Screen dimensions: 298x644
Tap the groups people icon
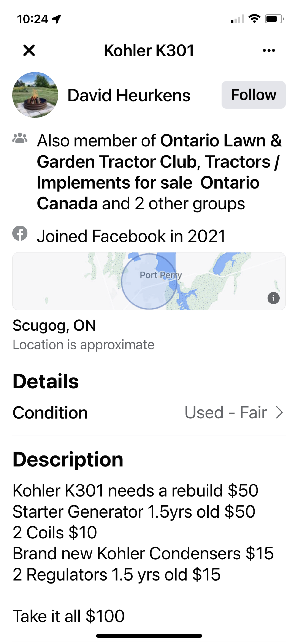pos(20,138)
